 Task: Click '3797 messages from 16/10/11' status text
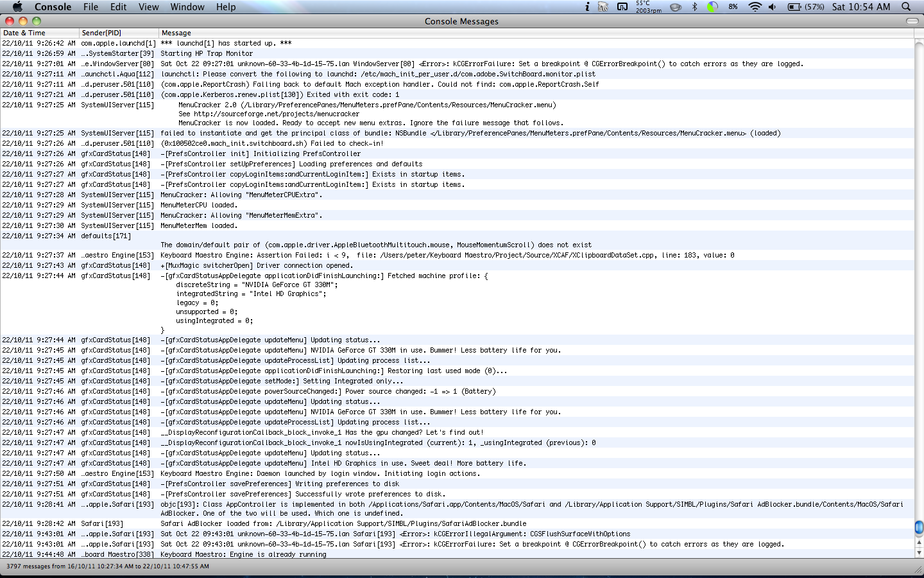click(108, 566)
